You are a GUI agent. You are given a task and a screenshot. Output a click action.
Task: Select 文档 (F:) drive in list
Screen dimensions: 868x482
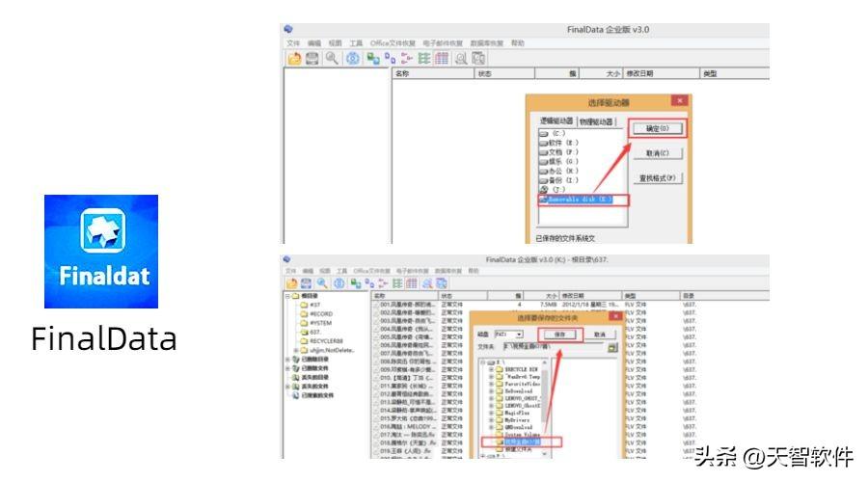point(558,152)
